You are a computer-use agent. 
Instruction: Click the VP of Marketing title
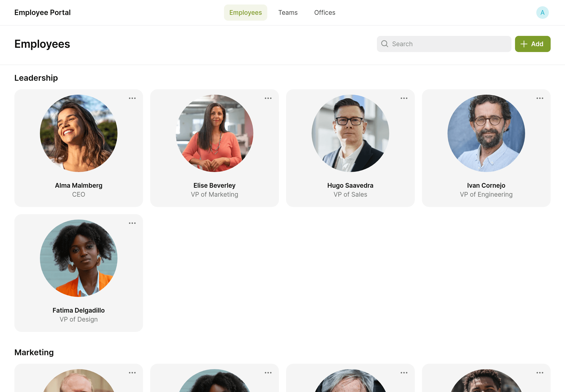pos(214,194)
